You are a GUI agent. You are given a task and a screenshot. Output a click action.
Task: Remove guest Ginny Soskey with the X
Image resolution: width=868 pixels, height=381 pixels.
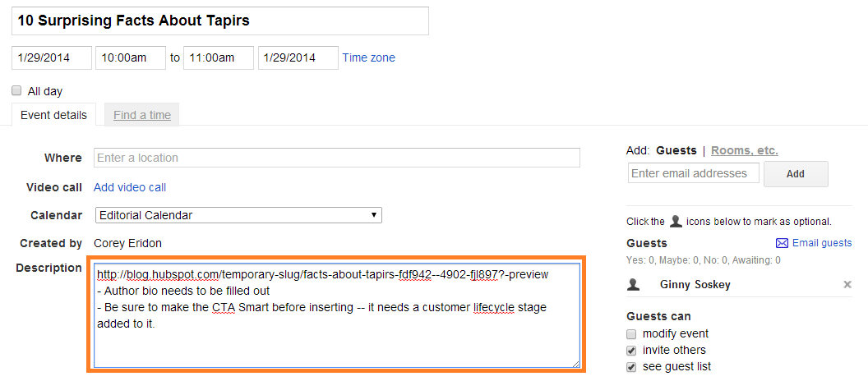(x=847, y=284)
